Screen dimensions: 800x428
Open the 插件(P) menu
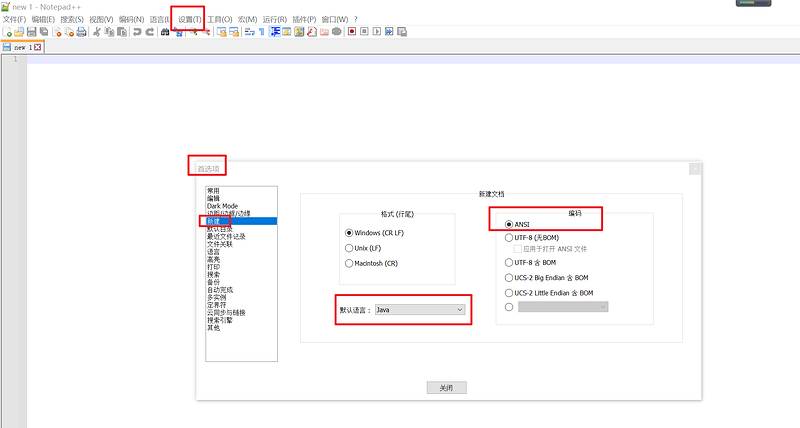(304, 19)
